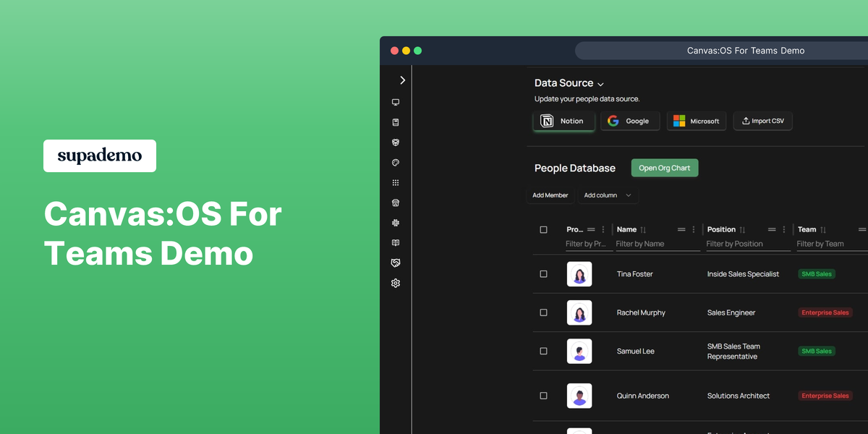Viewport: 868px width, 434px height.
Task: Select Notion as data source
Action: 564,121
